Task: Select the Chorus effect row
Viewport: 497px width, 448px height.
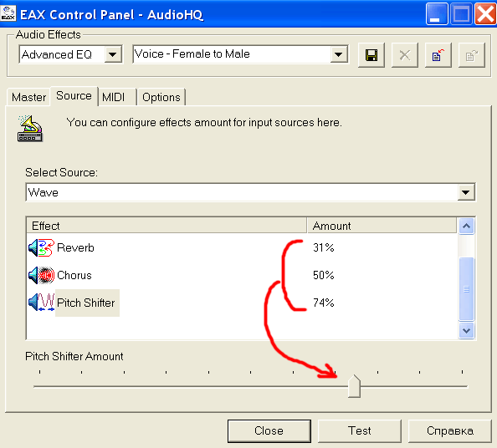Action: pyautogui.click(x=242, y=275)
